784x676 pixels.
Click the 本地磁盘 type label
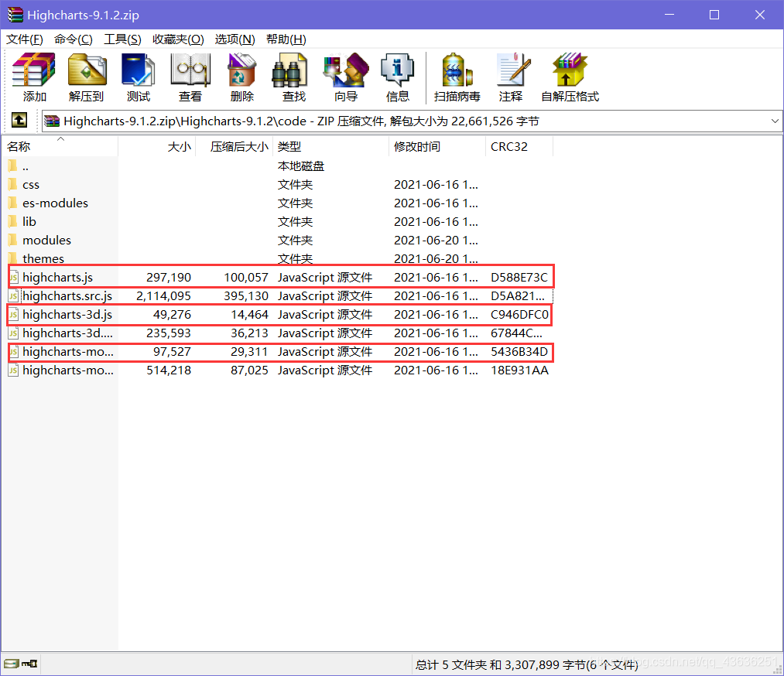click(x=301, y=166)
